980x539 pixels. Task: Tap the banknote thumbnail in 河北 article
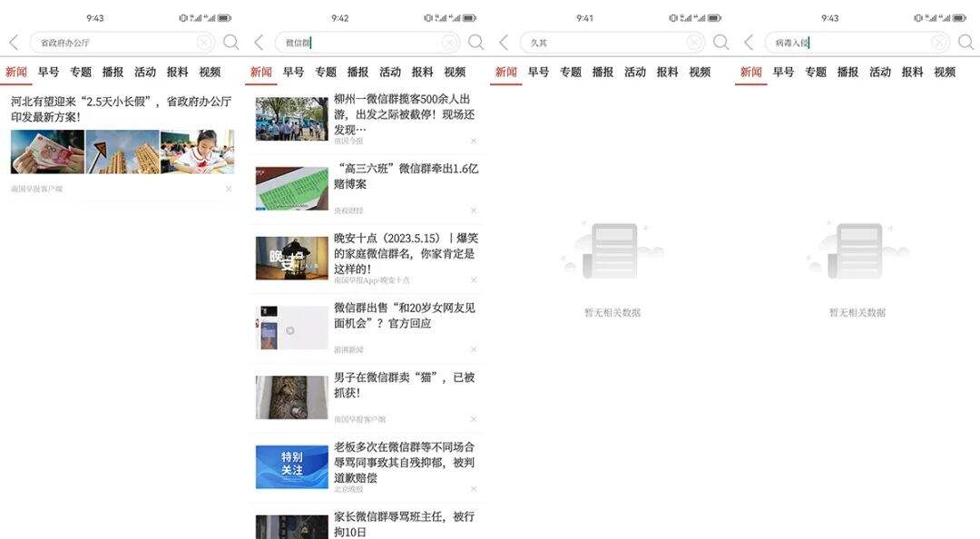coord(47,152)
